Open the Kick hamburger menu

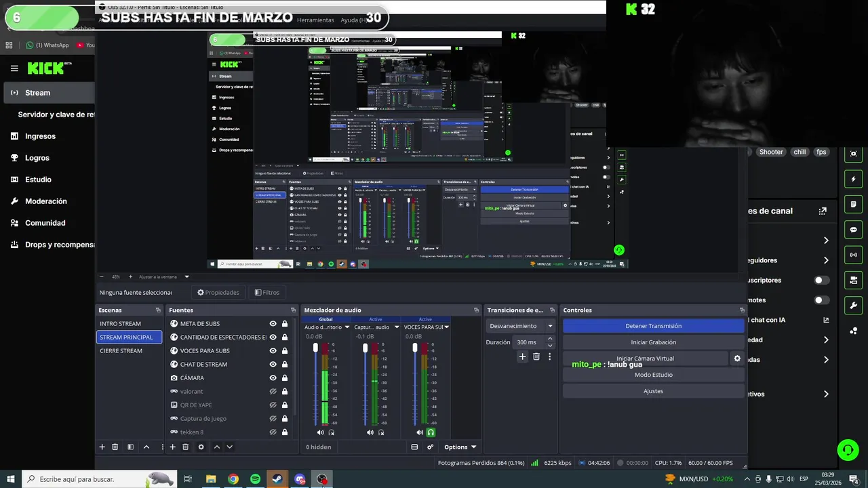tap(14, 68)
